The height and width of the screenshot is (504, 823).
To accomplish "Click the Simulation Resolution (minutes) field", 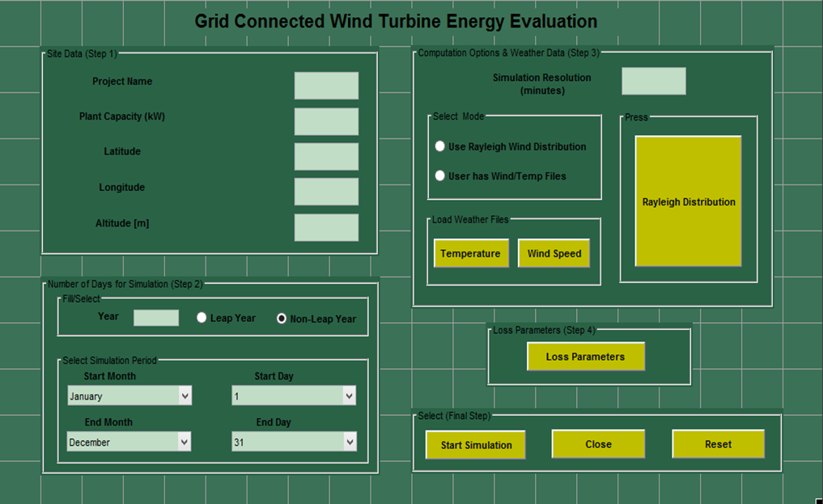I will (654, 81).
